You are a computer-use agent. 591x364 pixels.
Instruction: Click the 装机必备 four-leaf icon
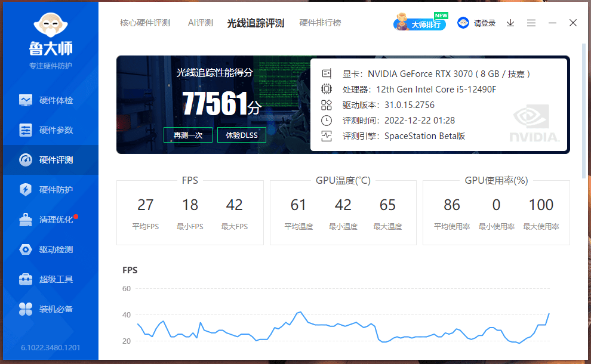[26, 309]
